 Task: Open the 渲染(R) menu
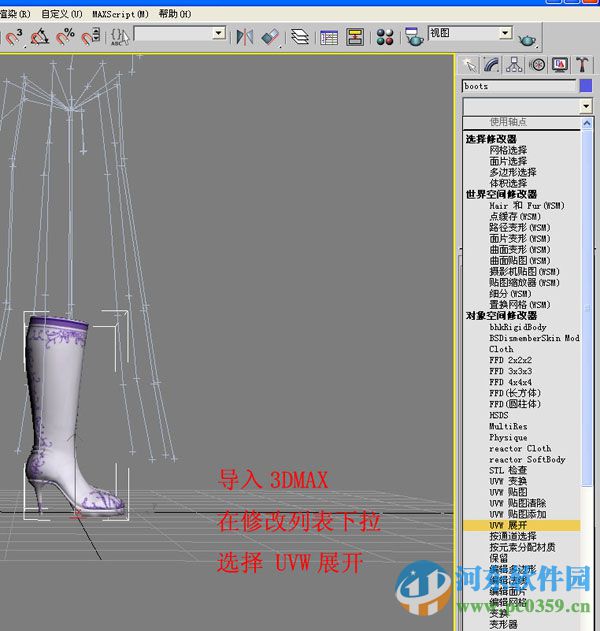(15, 14)
